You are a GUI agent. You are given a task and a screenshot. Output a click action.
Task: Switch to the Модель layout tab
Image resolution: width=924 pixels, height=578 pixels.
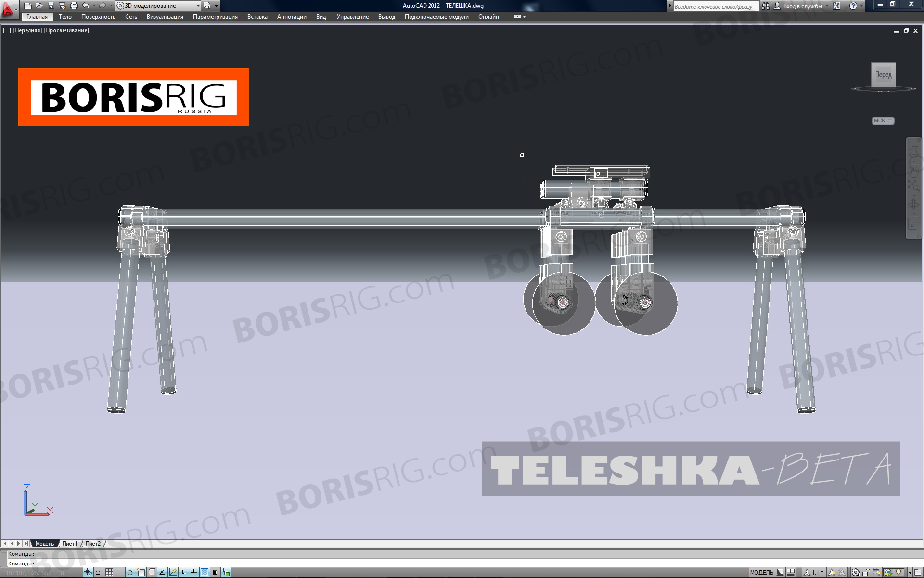(x=45, y=544)
